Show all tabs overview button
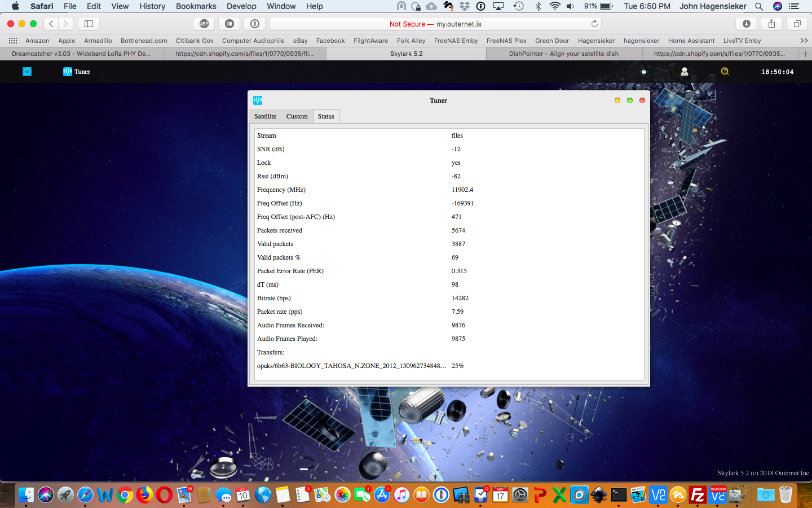 click(x=797, y=24)
